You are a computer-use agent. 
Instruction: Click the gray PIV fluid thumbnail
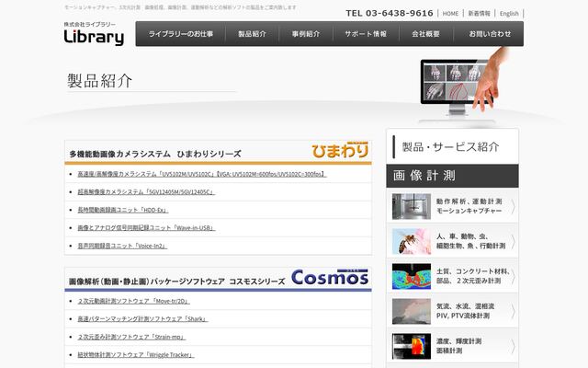point(412,311)
